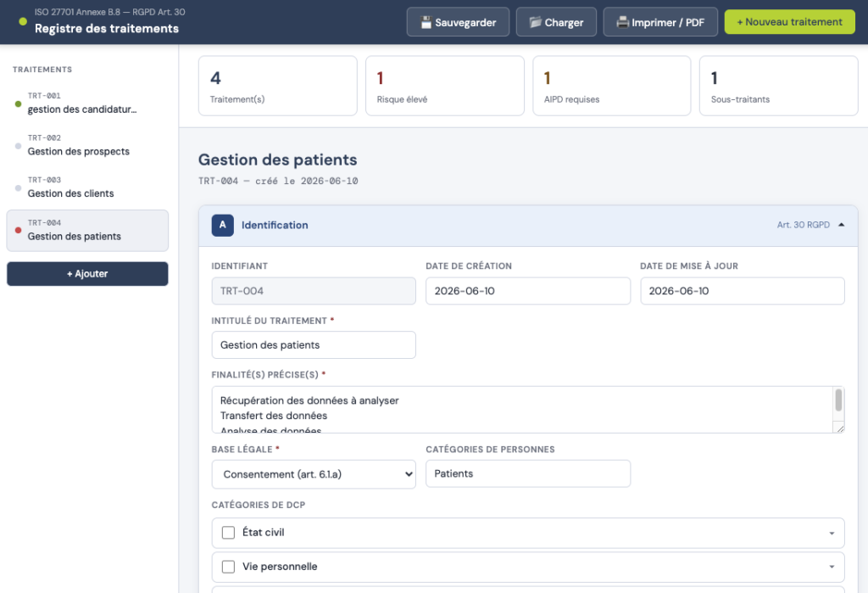Click the green status dot of TRT-001
The height and width of the screenshot is (593, 868).
[19, 103]
